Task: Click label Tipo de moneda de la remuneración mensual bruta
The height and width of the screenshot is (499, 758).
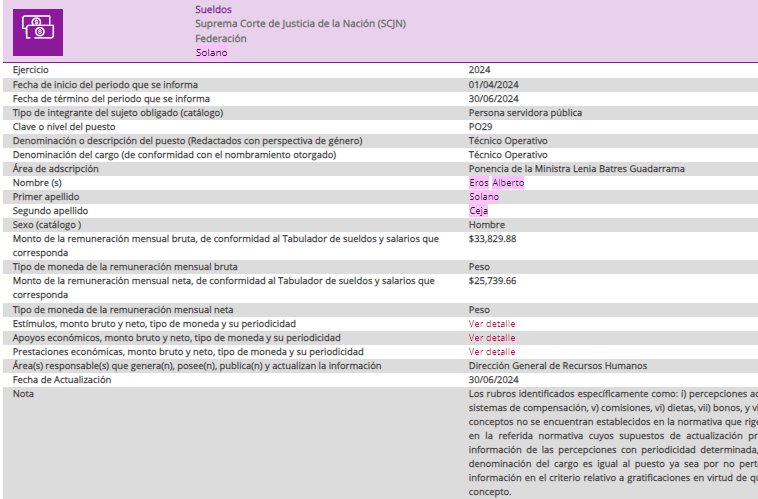Action: tap(125, 267)
